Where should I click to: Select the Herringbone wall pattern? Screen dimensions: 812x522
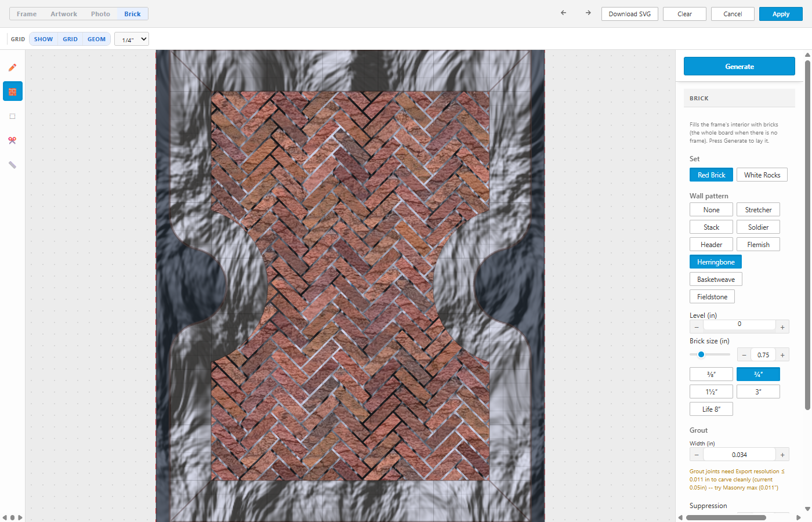[716, 262]
